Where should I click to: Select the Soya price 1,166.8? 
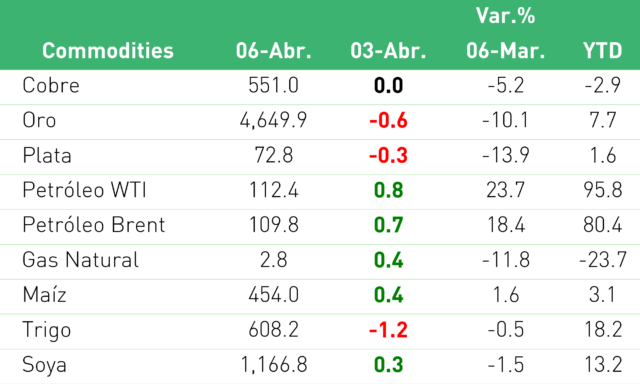(x=273, y=364)
